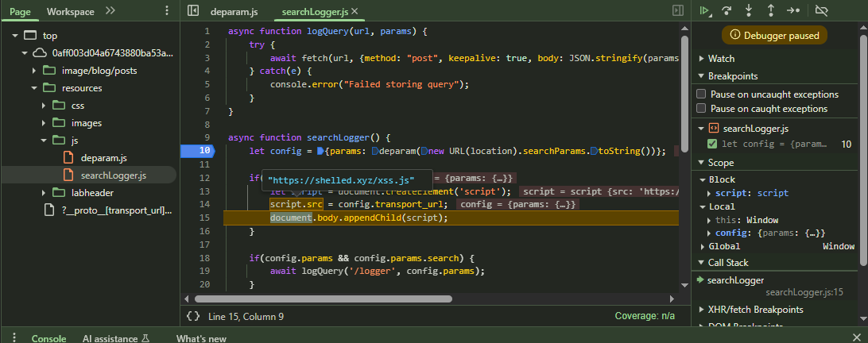Expand the image/blog/posts folder
868x343 pixels.
tap(34, 71)
